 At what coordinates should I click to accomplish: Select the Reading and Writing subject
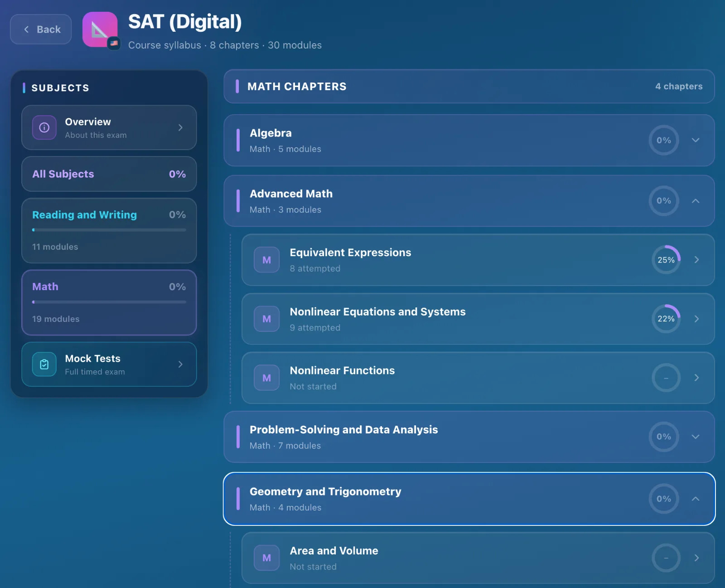pos(109,231)
